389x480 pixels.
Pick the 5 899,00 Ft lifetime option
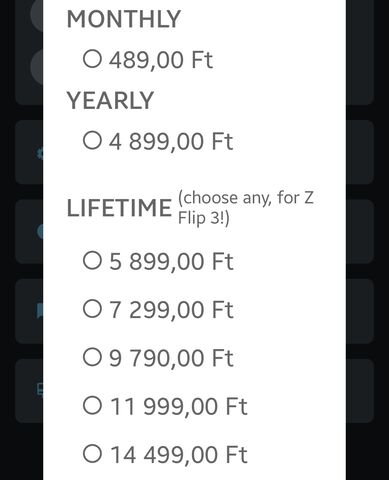[x=158, y=261]
